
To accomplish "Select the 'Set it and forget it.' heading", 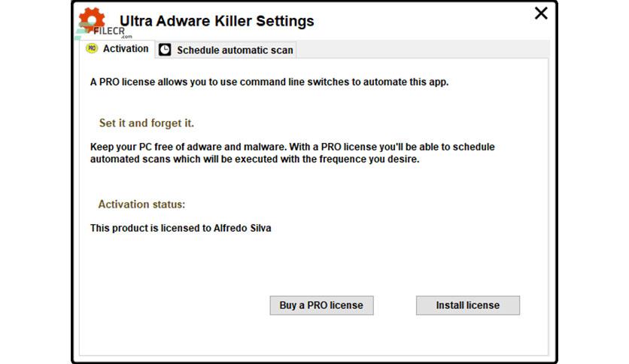I will (x=147, y=123).
